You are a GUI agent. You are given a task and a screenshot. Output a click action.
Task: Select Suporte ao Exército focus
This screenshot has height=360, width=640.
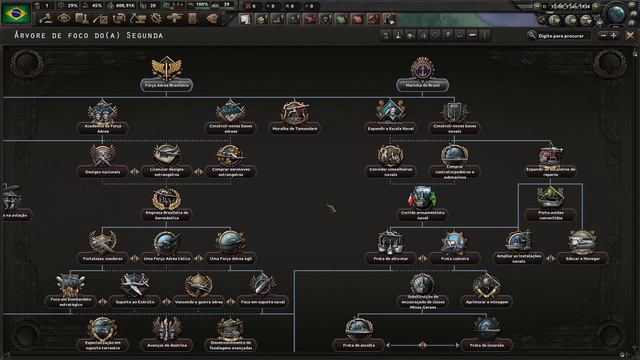click(135, 291)
